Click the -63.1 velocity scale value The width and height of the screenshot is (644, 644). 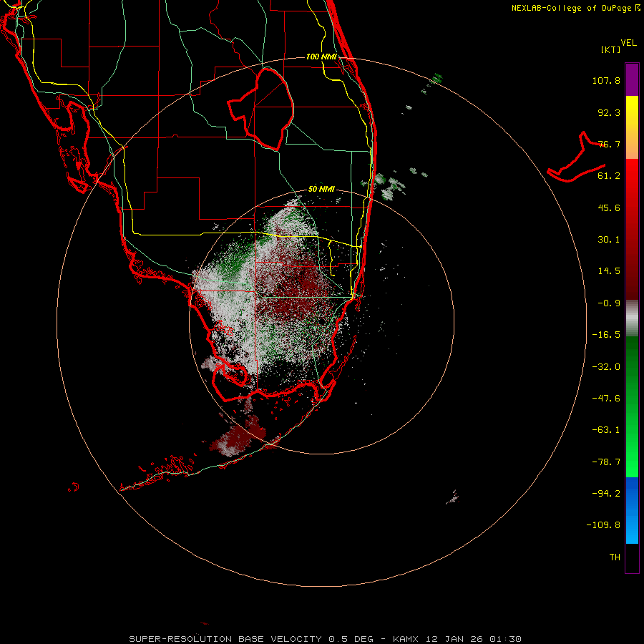606,430
